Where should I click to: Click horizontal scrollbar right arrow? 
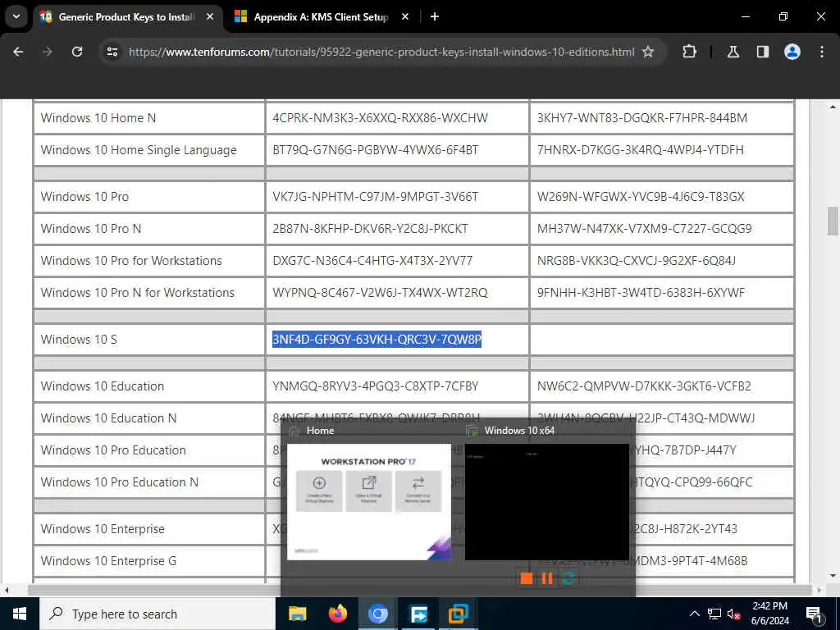click(x=819, y=591)
